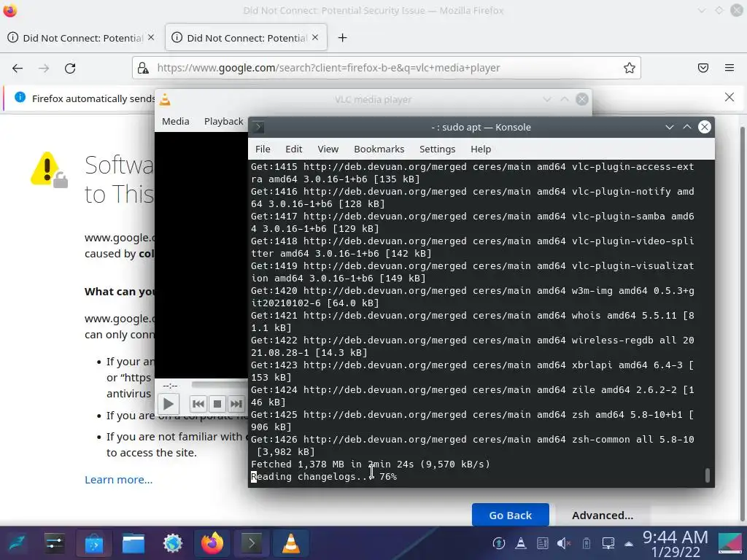
Task: Open VLC Playback menu
Action: pos(223,122)
